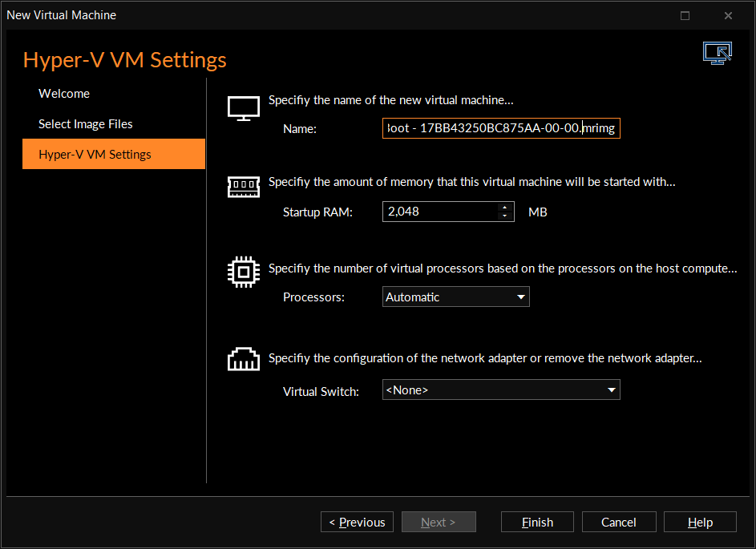Click the 'Specify the number of virtual processors' description
Screen dimensions: 756x549
click(503, 268)
